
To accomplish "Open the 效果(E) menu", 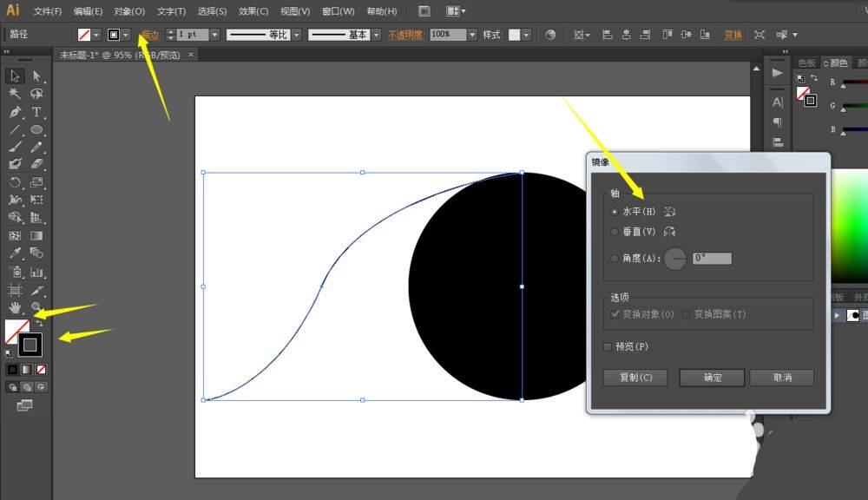I will coord(253,11).
